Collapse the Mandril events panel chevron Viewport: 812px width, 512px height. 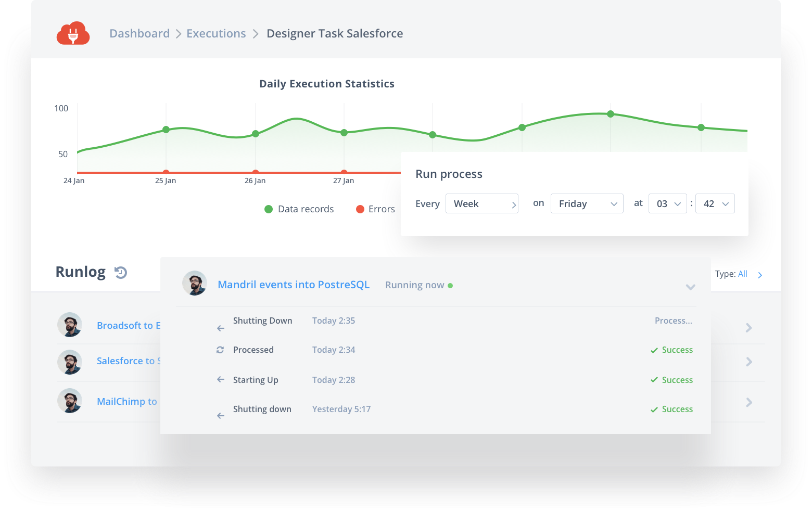(691, 287)
